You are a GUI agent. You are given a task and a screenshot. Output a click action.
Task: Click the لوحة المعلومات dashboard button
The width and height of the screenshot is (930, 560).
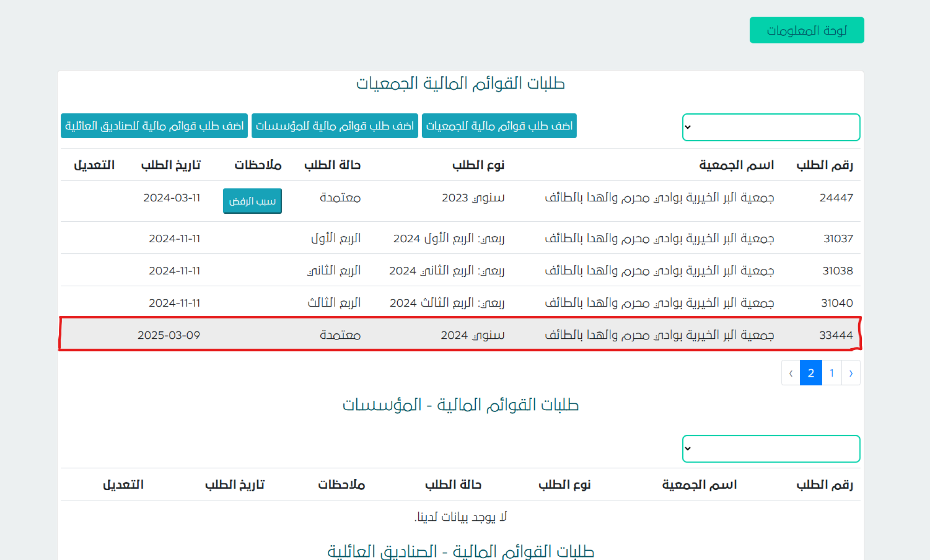coord(806,30)
